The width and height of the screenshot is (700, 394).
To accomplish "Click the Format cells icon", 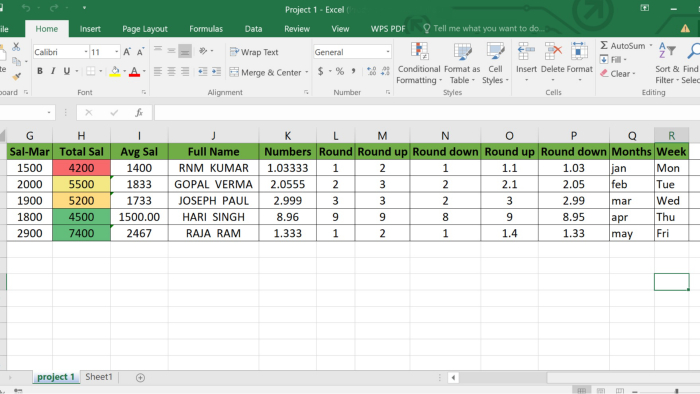I will [579, 52].
